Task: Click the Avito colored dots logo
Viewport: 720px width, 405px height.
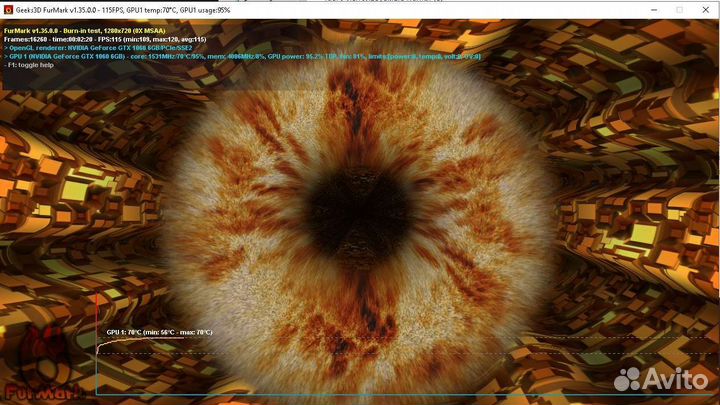Action: coord(629,375)
